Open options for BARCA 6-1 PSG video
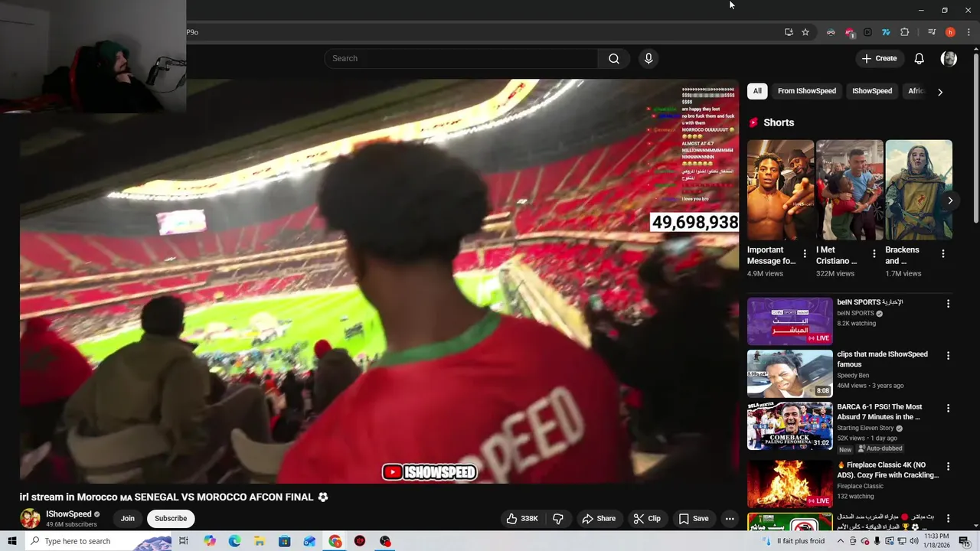 coord(948,409)
